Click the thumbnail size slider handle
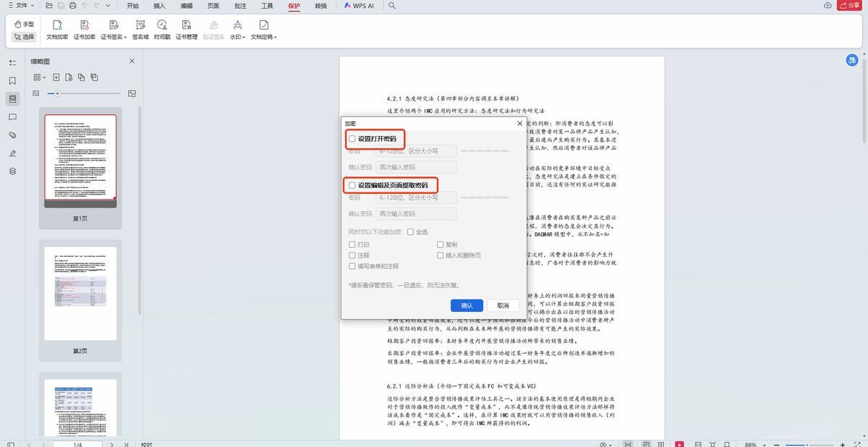This screenshot has width=868, height=447. coord(58,93)
